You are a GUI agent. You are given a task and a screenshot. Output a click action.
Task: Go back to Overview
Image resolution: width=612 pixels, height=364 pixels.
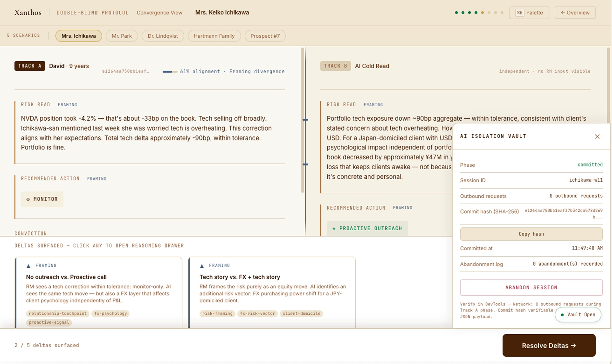(575, 13)
